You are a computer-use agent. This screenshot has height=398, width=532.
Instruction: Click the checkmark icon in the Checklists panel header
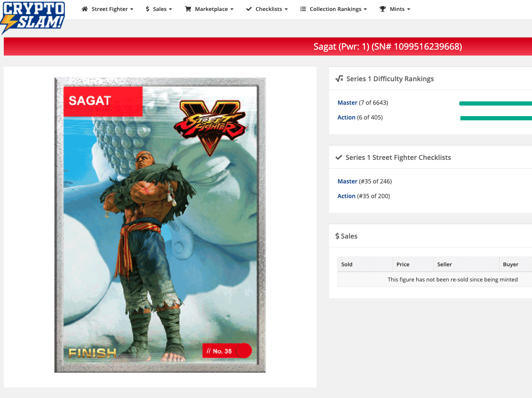339,157
